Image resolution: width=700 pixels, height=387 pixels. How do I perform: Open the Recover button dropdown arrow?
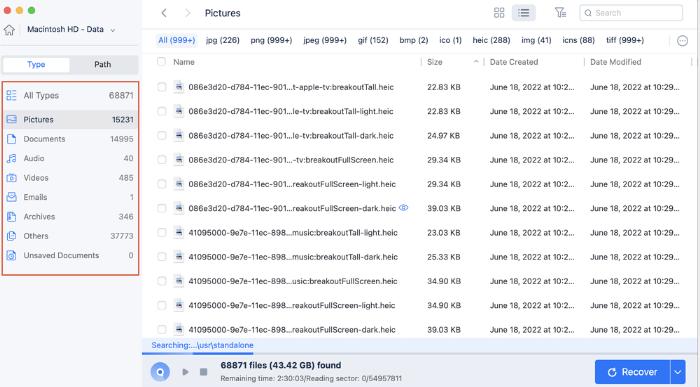pyautogui.click(x=678, y=372)
